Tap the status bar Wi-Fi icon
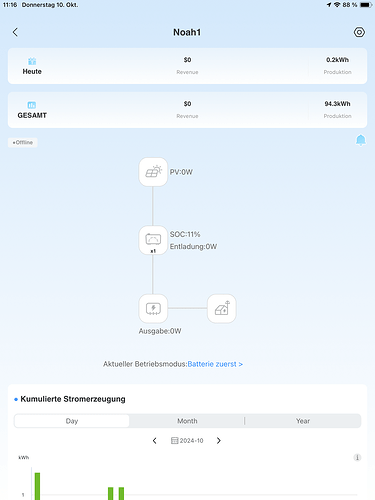This screenshot has width=375, height=500. 337,5
